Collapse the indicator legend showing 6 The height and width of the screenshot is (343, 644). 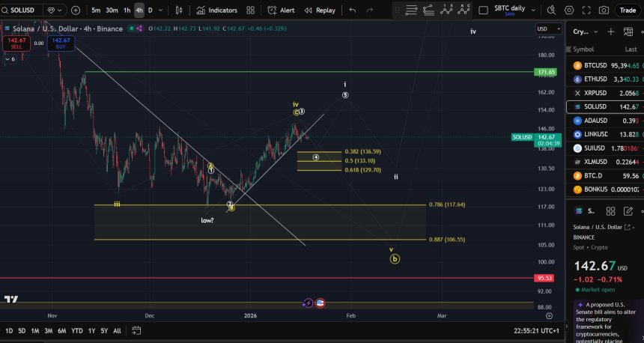10,59
